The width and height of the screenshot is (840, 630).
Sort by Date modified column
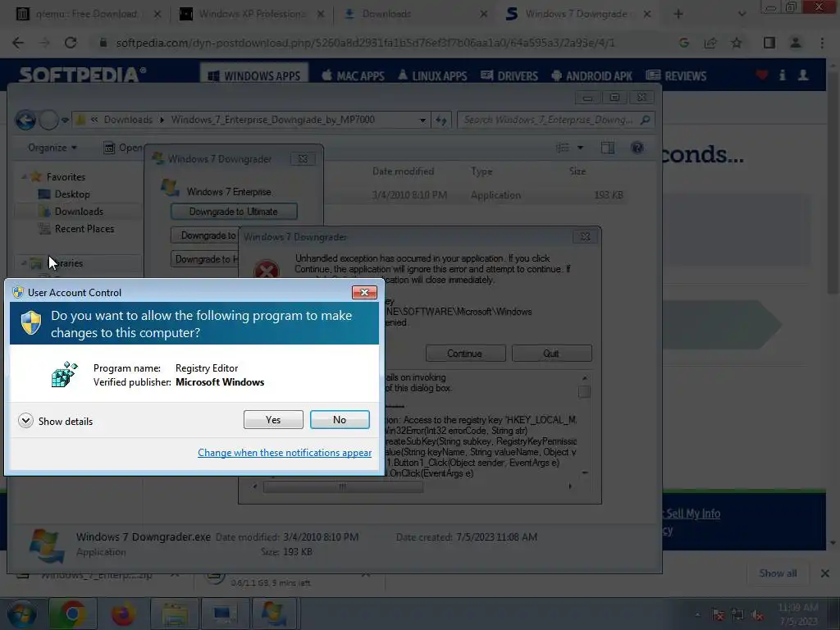point(403,171)
